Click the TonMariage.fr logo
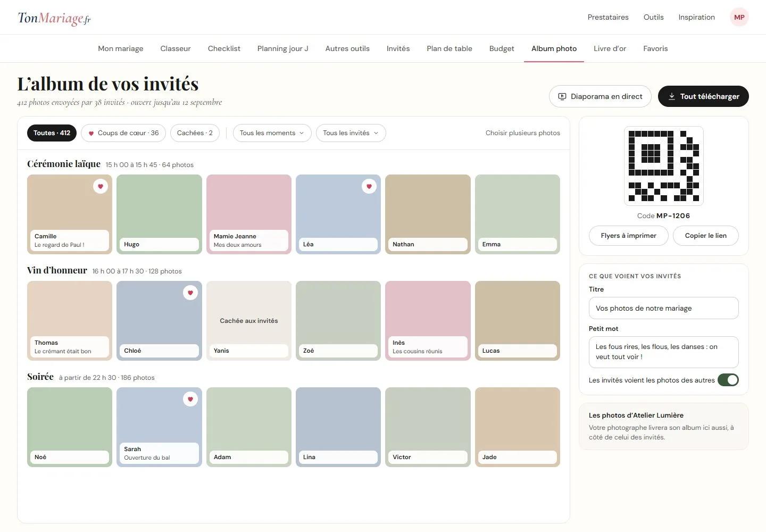766x532 pixels. (x=54, y=18)
